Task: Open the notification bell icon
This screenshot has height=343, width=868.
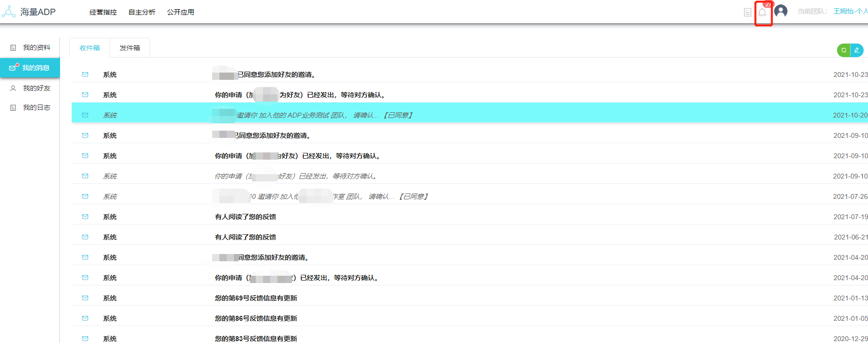Action: 762,13
